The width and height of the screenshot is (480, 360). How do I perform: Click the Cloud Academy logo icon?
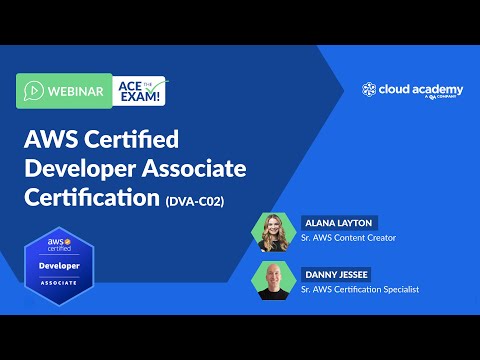tap(369, 89)
